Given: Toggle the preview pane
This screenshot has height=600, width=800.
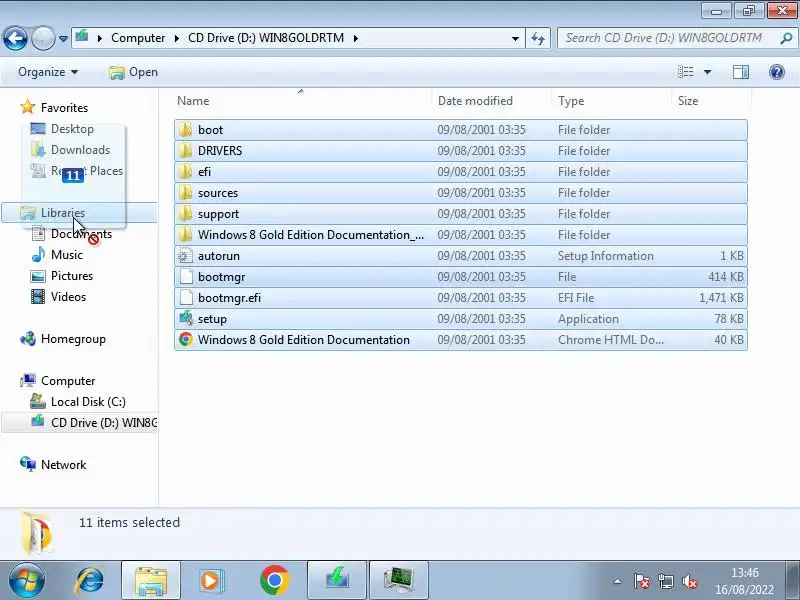Looking at the screenshot, I should click(741, 72).
